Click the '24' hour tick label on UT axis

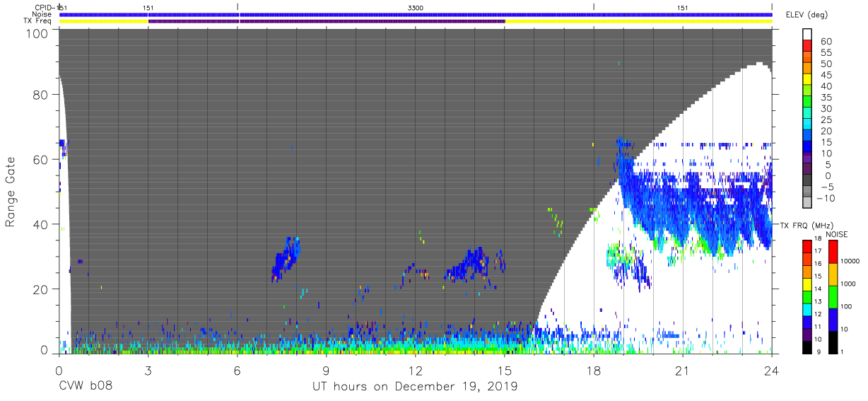pos(772,370)
